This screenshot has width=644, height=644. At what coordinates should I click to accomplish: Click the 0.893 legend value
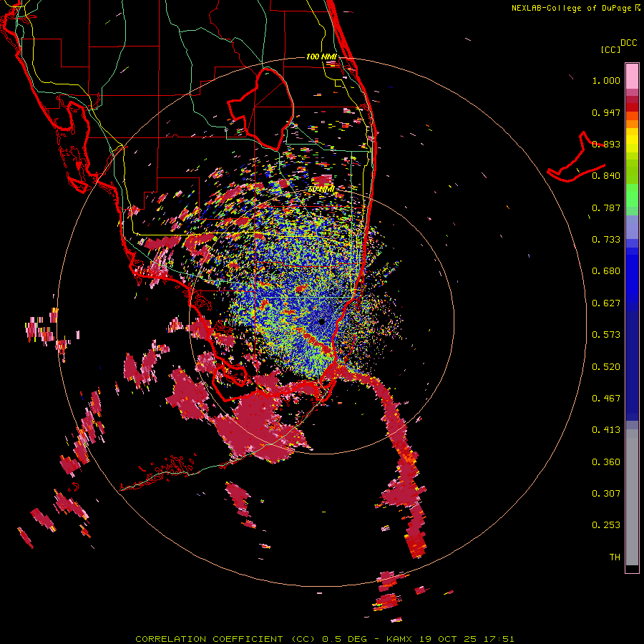tap(606, 144)
